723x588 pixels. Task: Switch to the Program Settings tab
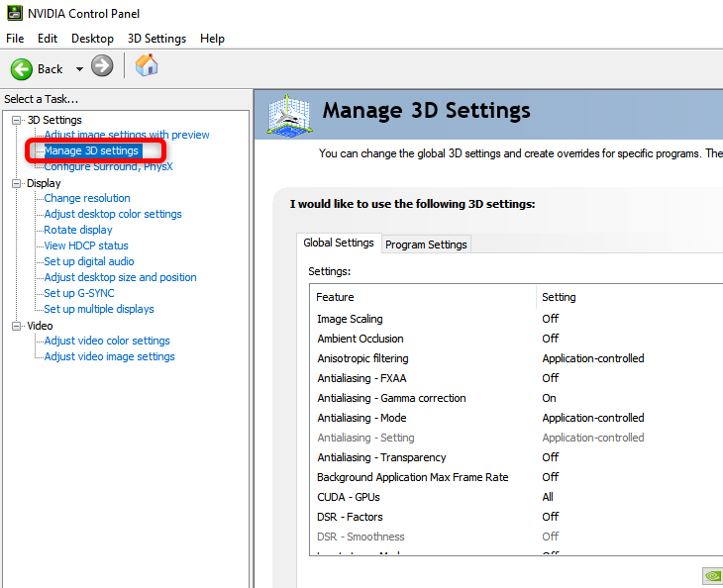point(426,245)
